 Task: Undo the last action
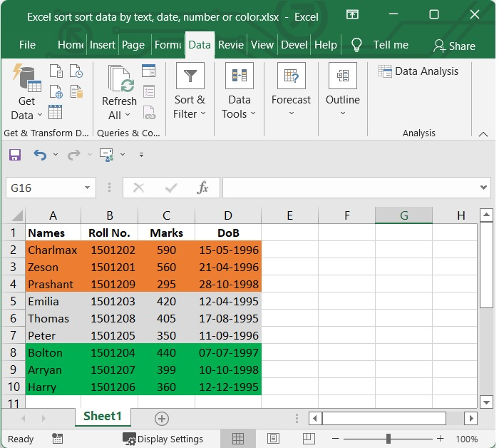tap(40, 155)
